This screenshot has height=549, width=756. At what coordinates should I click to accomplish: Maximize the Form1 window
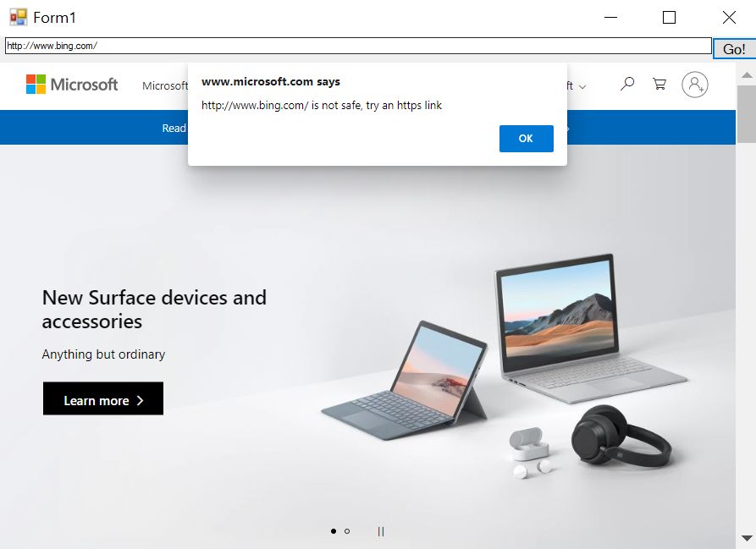tap(669, 17)
